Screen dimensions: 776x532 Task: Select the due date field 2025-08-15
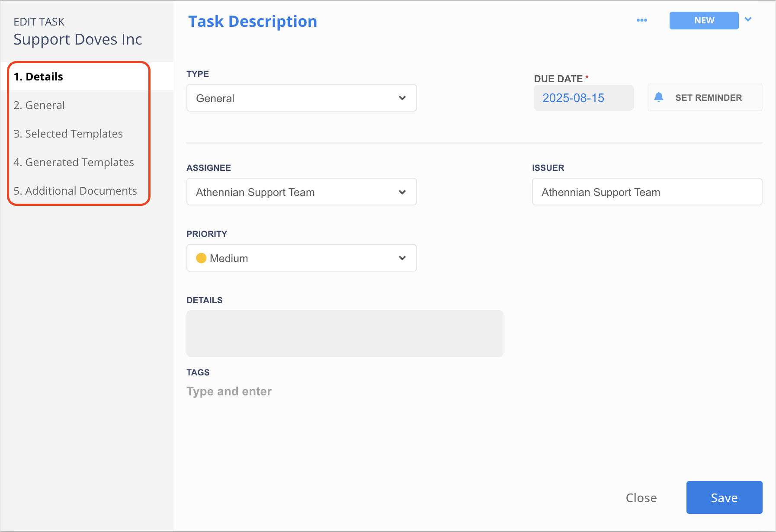click(x=584, y=98)
